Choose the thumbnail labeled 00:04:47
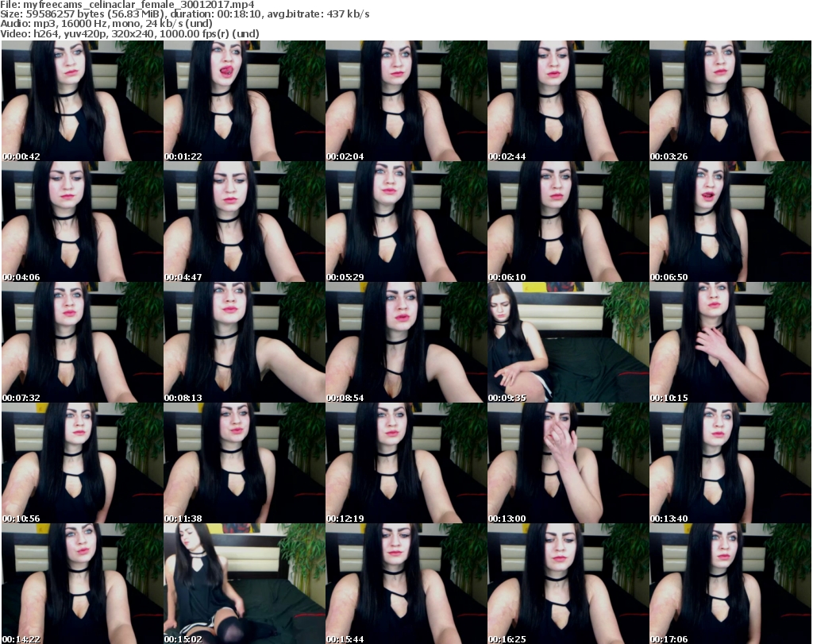 coord(245,222)
